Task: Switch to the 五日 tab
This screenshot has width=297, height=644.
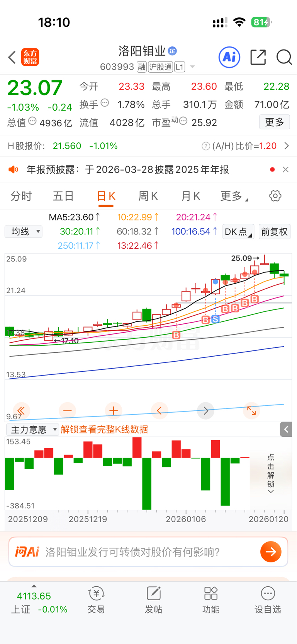Action: tap(63, 196)
